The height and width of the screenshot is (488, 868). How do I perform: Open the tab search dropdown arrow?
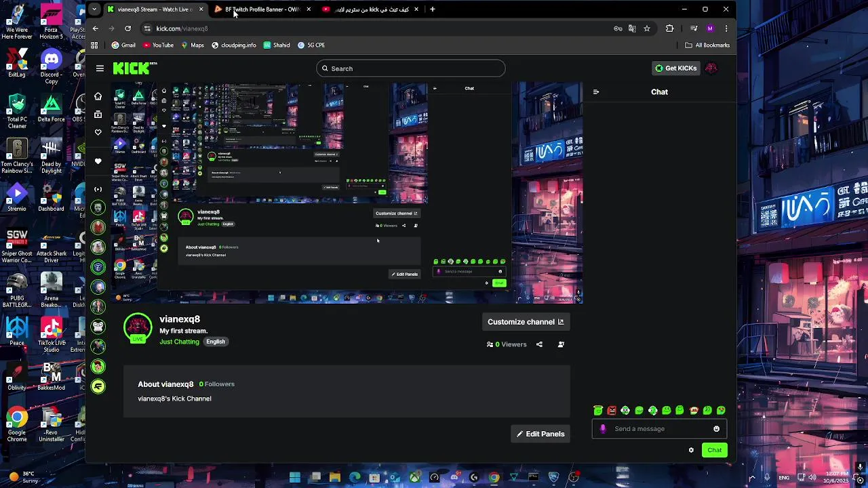coord(94,9)
